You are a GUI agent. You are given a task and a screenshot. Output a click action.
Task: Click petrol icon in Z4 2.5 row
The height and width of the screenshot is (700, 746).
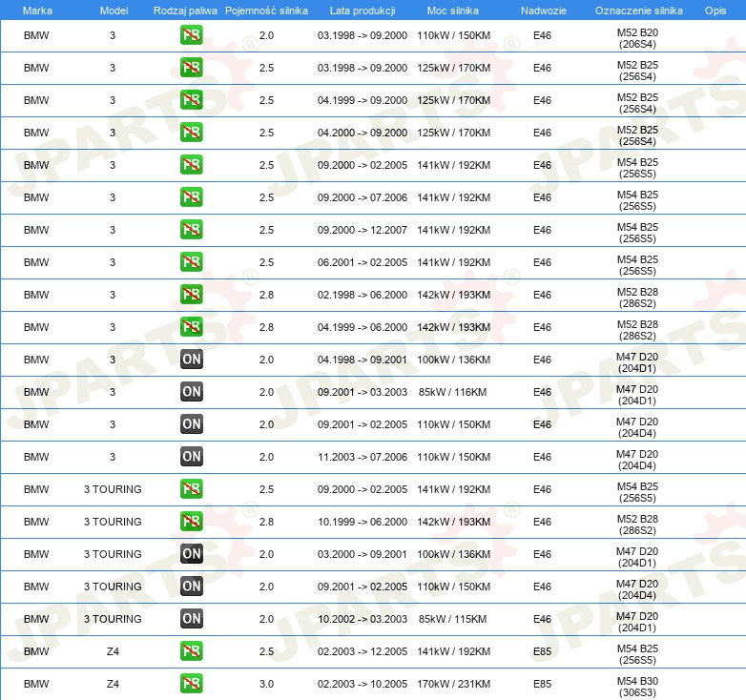pyautogui.click(x=191, y=651)
